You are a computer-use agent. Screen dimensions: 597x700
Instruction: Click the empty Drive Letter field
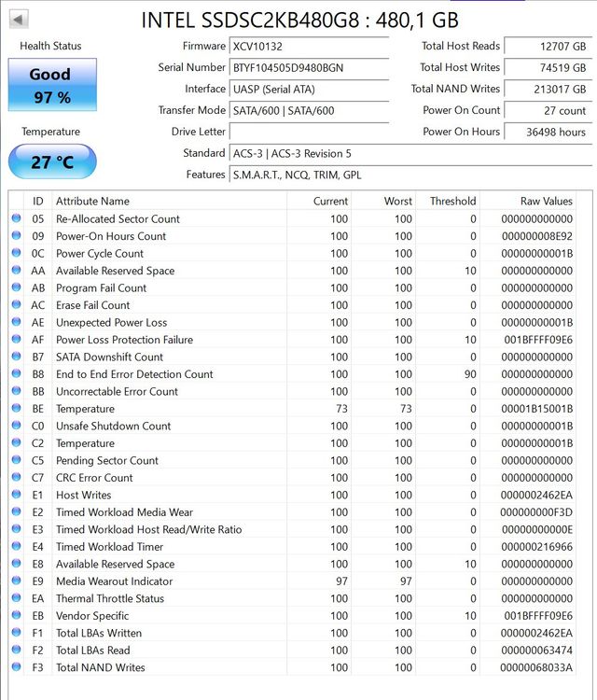[x=309, y=132]
